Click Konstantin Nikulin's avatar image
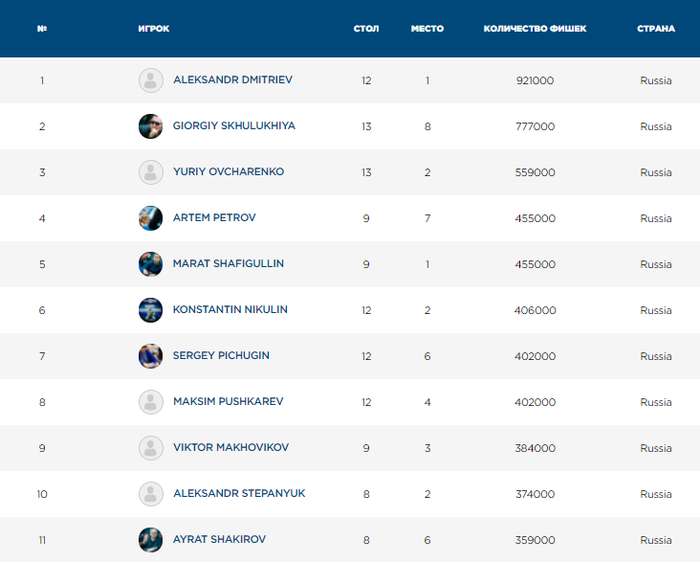 pos(150,310)
